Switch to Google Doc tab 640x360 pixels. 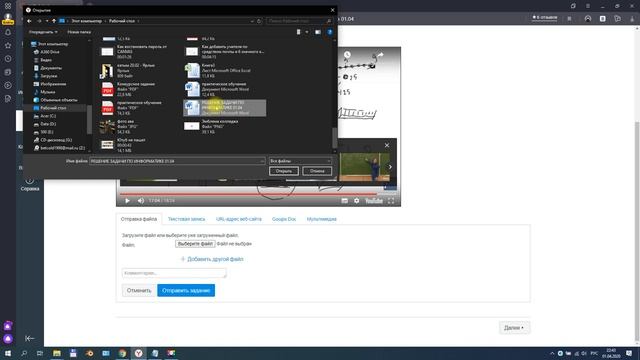click(284, 219)
